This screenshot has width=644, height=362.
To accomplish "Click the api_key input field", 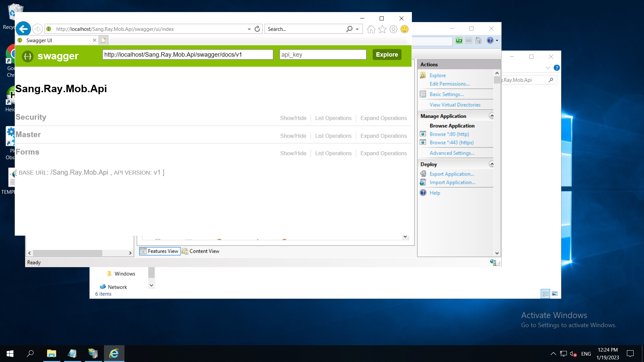I will [323, 55].
